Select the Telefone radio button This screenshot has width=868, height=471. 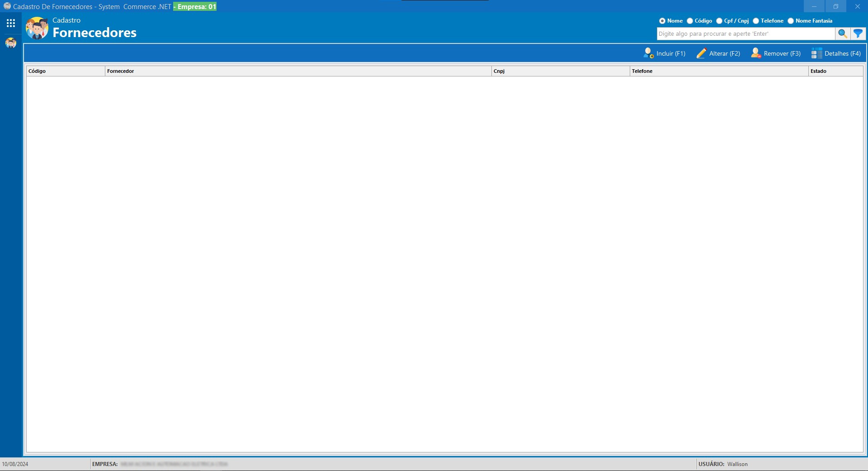point(756,21)
